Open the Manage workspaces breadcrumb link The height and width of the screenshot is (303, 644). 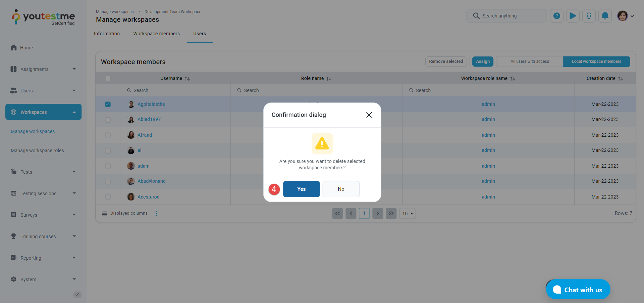pyautogui.click(x=115, y=12)
